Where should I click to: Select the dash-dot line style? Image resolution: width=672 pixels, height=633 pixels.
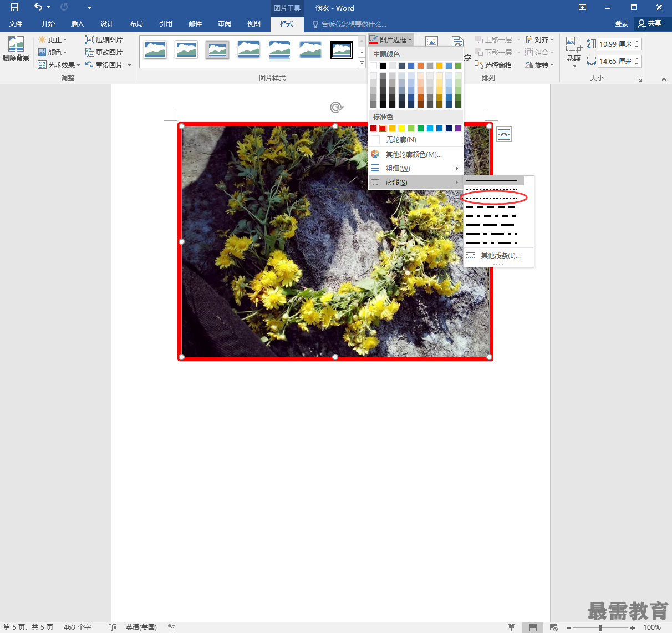tap(492, 216)
